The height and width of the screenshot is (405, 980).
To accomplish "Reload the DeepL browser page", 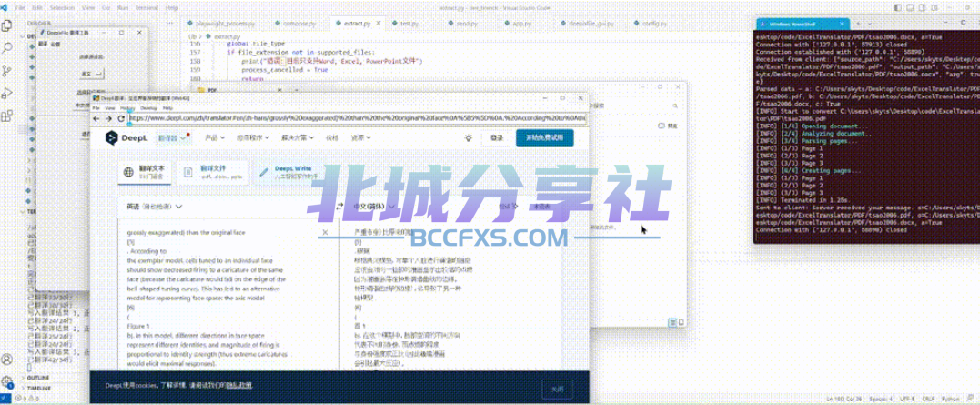I will click(121, 118).
